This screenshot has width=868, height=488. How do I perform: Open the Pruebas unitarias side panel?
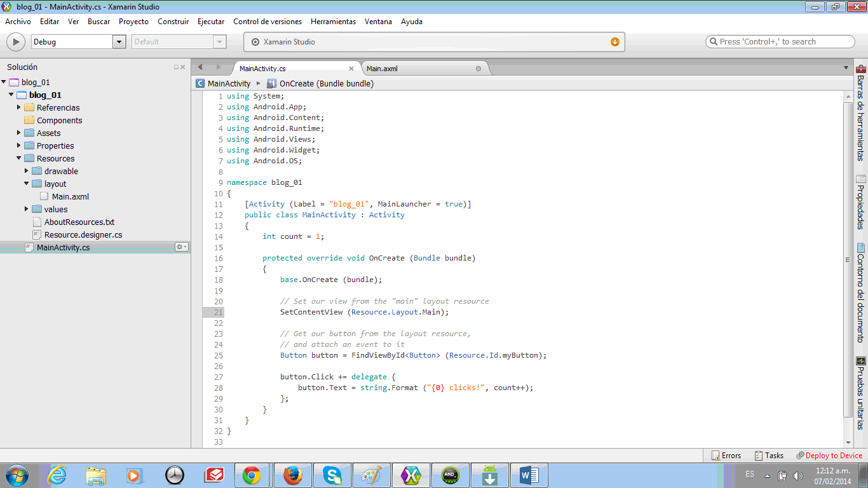coord(860,393)
